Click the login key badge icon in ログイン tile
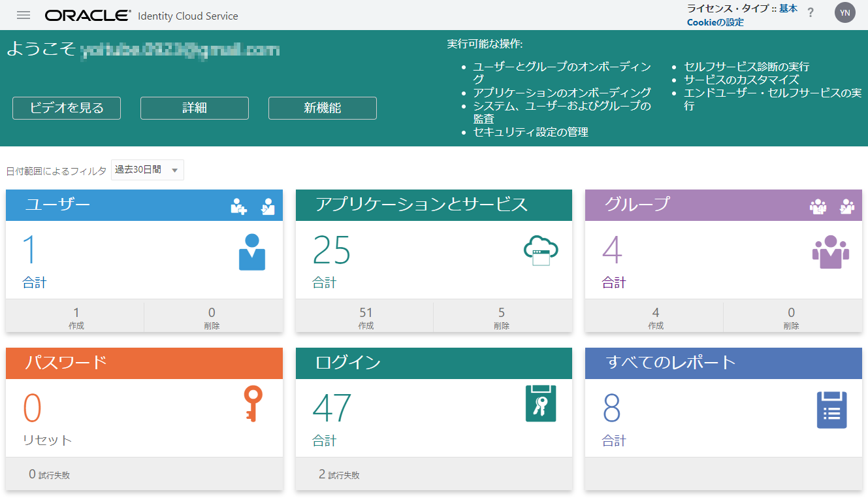Screen dimensions: 868x498 [x=541, y=403]
